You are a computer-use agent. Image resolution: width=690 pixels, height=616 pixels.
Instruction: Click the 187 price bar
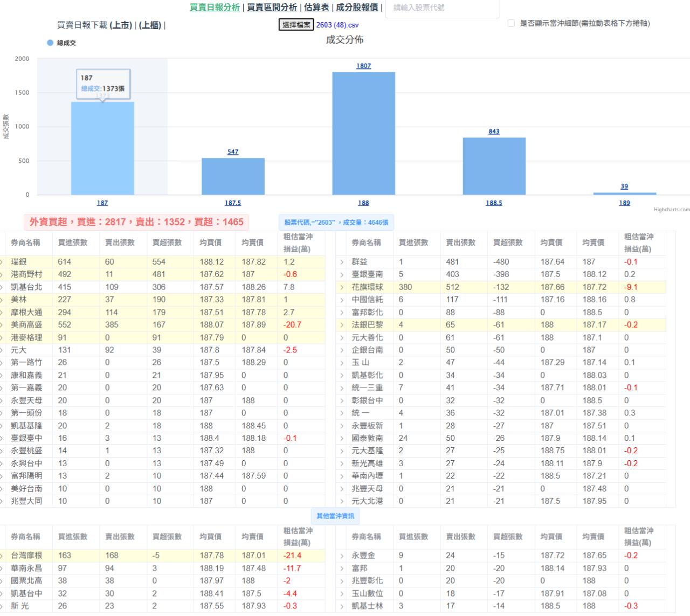102,148
